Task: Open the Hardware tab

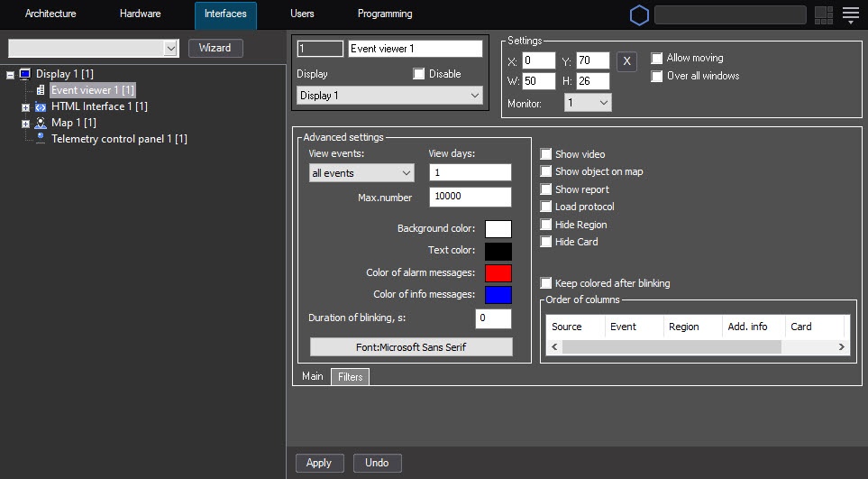Action: pyautogui.click(x=140, y=14)
